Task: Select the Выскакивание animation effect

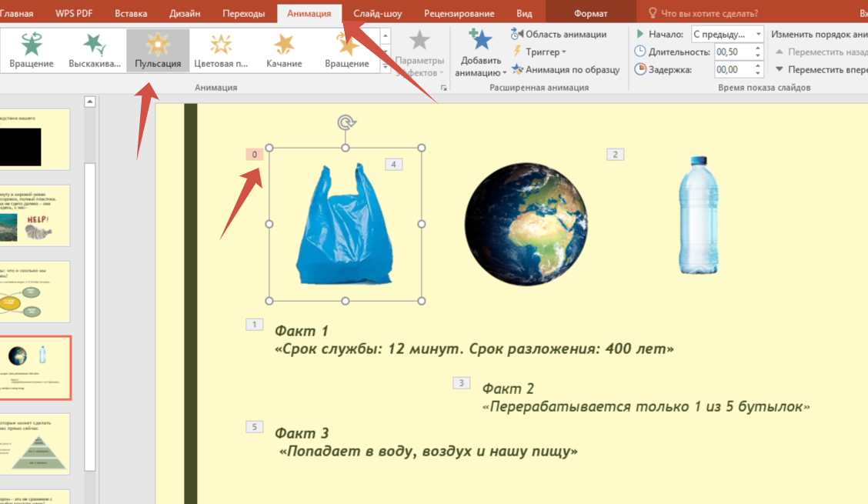Action: point(95,51)
